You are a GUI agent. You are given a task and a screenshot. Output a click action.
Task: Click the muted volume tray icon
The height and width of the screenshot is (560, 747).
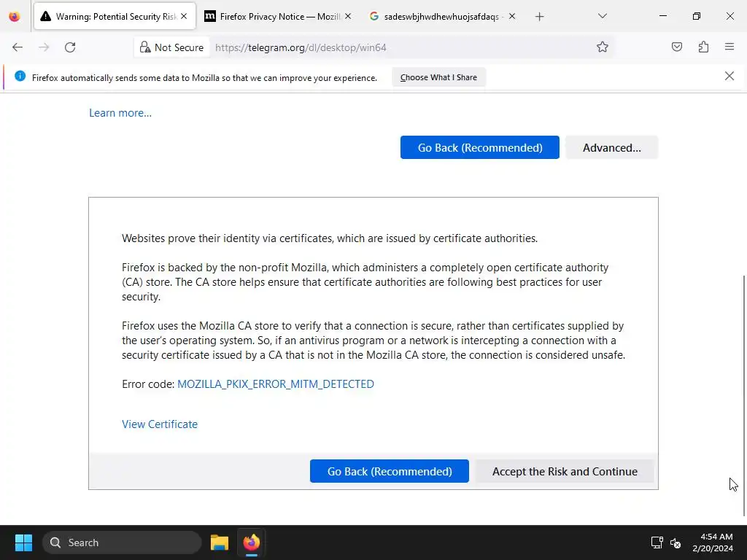coord(676,542)
